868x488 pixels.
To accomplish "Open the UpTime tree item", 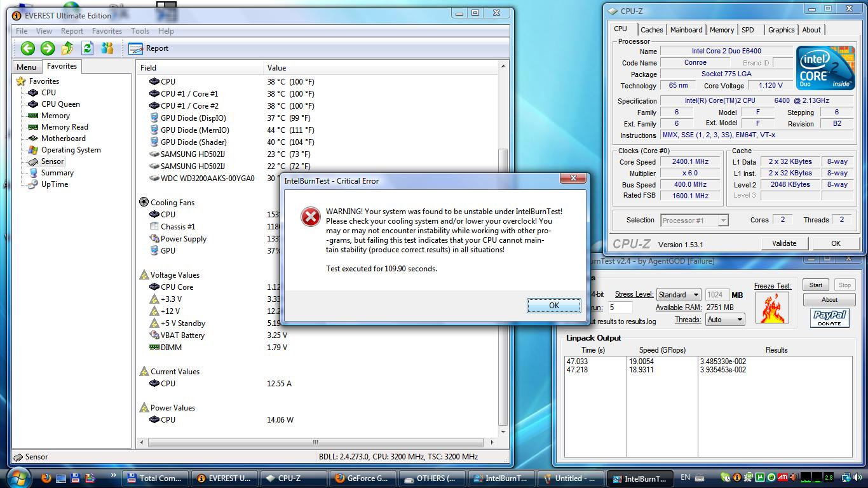I will coord(48,184).
